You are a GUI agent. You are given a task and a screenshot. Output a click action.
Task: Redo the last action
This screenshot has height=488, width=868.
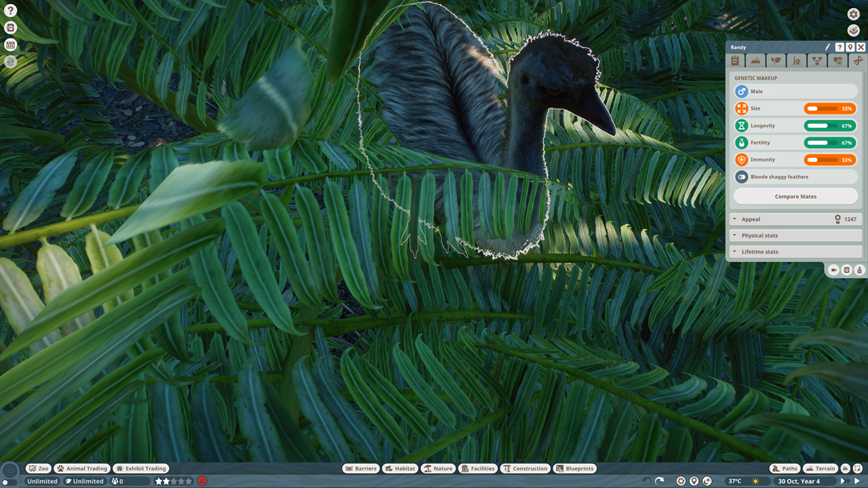660,481
